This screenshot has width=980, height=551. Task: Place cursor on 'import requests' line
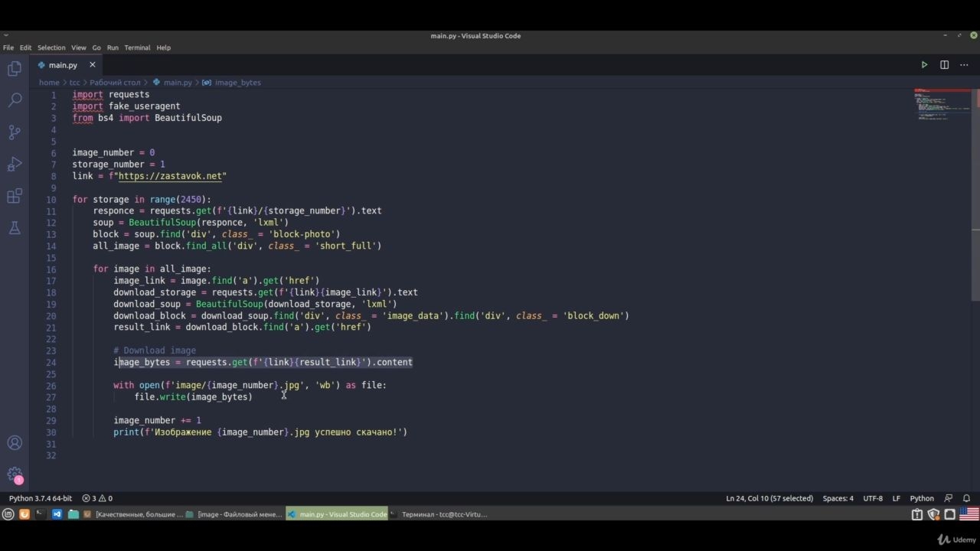coord(111,94)
